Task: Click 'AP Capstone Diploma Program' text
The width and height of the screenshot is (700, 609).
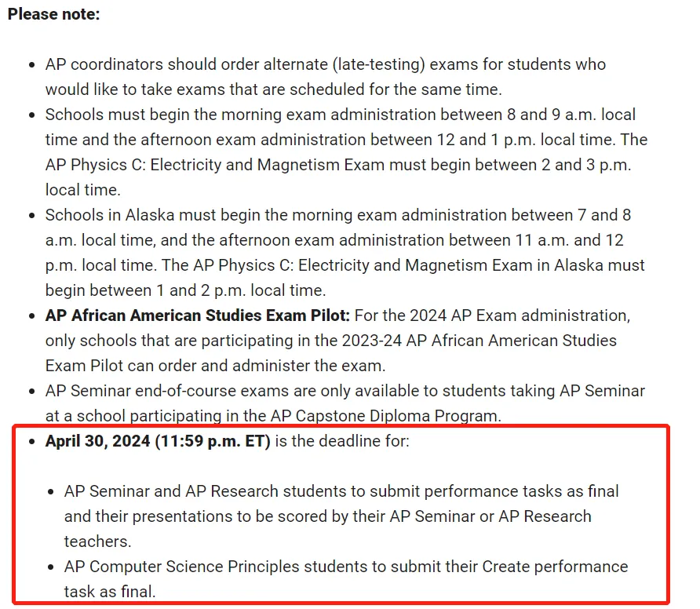Action: pos(385,416)
